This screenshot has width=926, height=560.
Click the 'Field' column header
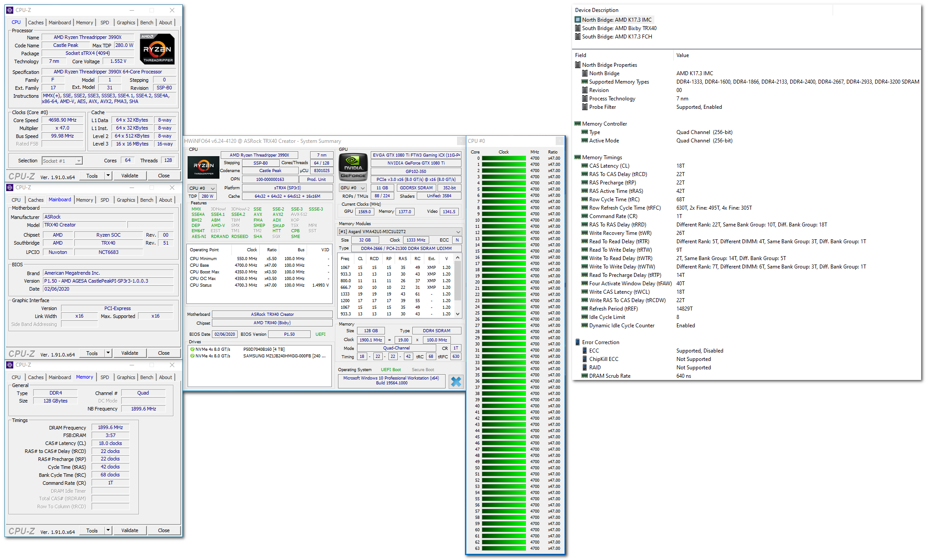[x=580, y=55]
